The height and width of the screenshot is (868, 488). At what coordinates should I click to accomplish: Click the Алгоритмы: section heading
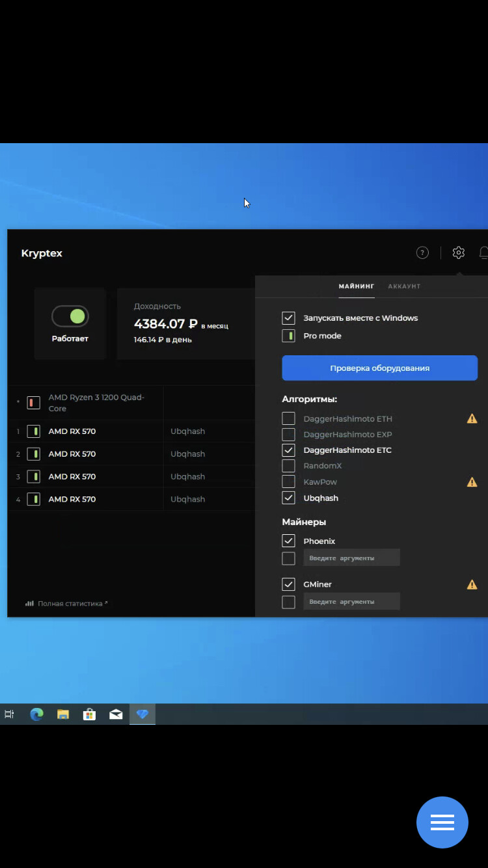click(x=310, y=399)
